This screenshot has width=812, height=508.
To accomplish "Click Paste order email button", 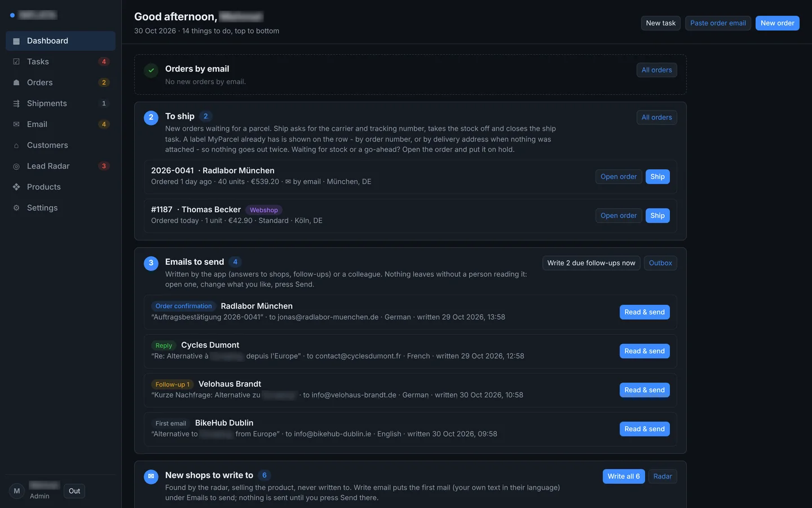I will pos(718,23).
